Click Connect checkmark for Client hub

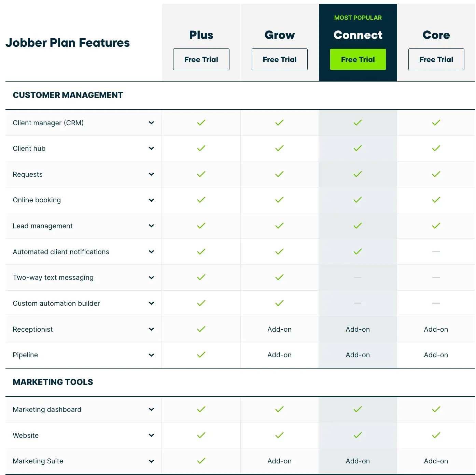tap(358, 148)
